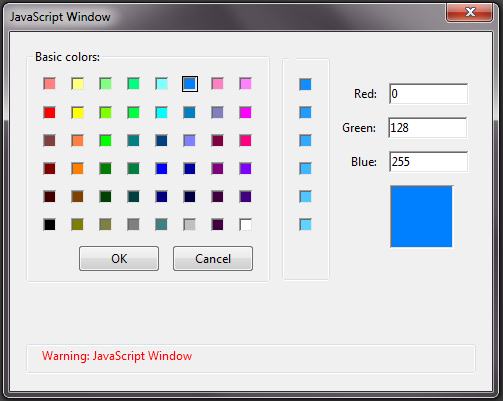Screen dimensions: 503x401
Task: Select the black swatch
Action: tap(49, 225)
